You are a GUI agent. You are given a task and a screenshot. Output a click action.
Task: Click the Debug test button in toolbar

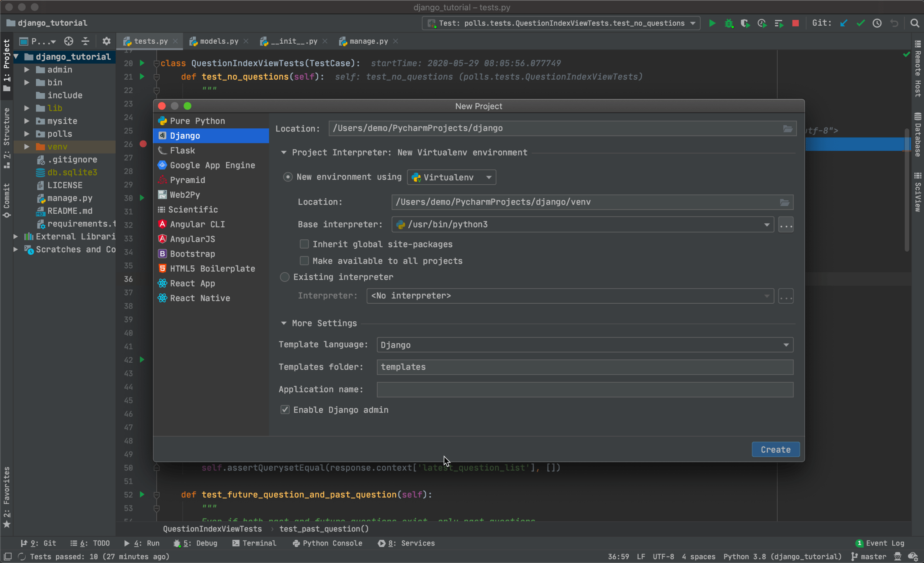tap(728, 24)
